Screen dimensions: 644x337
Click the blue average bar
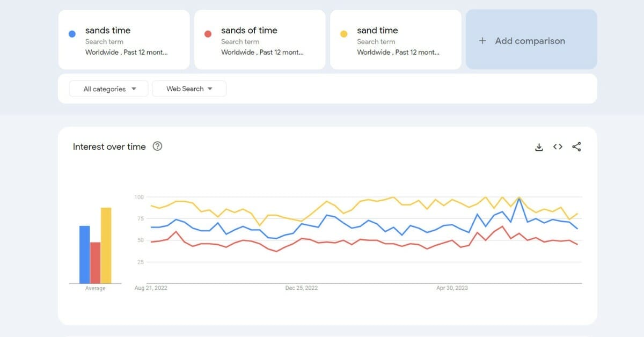pos(85,254)
